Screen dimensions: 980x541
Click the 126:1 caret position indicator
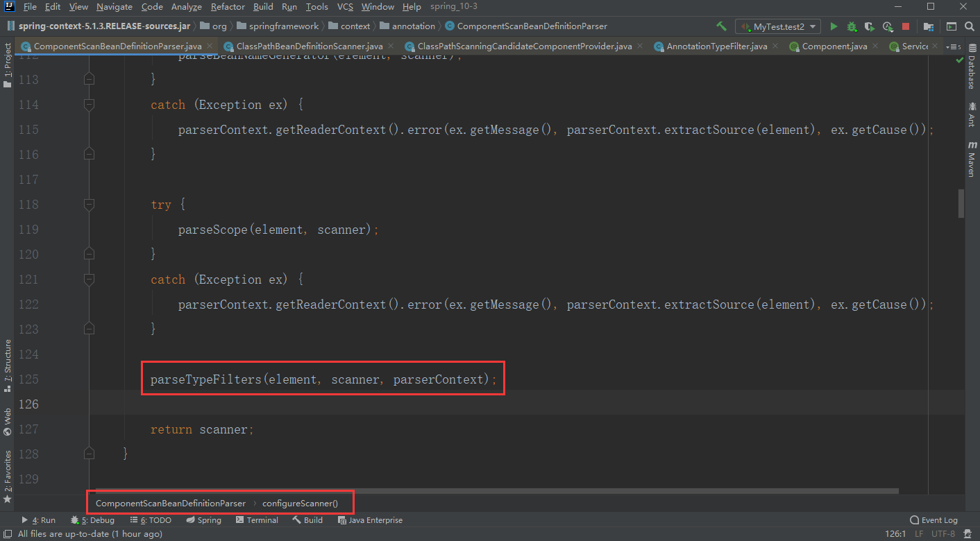tap(895, 534)
